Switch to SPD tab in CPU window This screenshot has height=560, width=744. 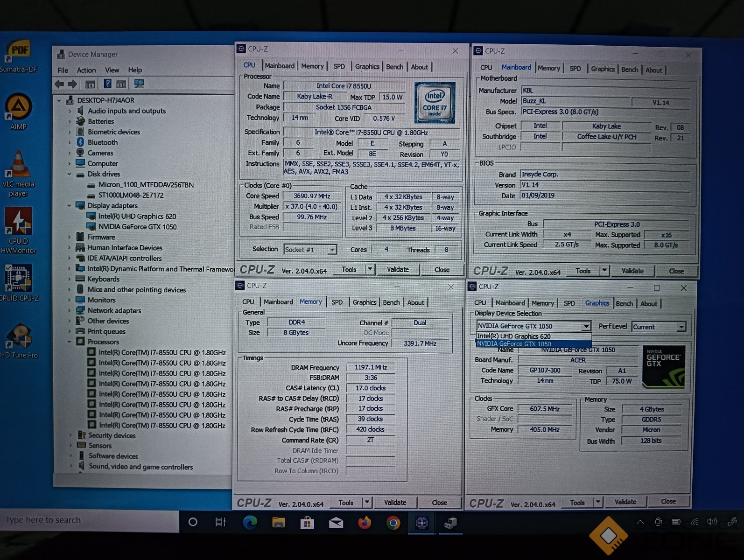[x=339, y=67]
